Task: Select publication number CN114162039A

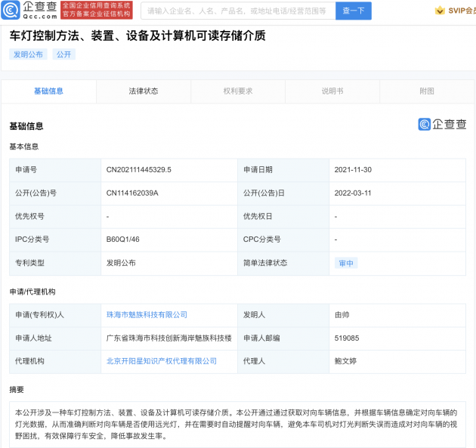Action: coord(132,193)
